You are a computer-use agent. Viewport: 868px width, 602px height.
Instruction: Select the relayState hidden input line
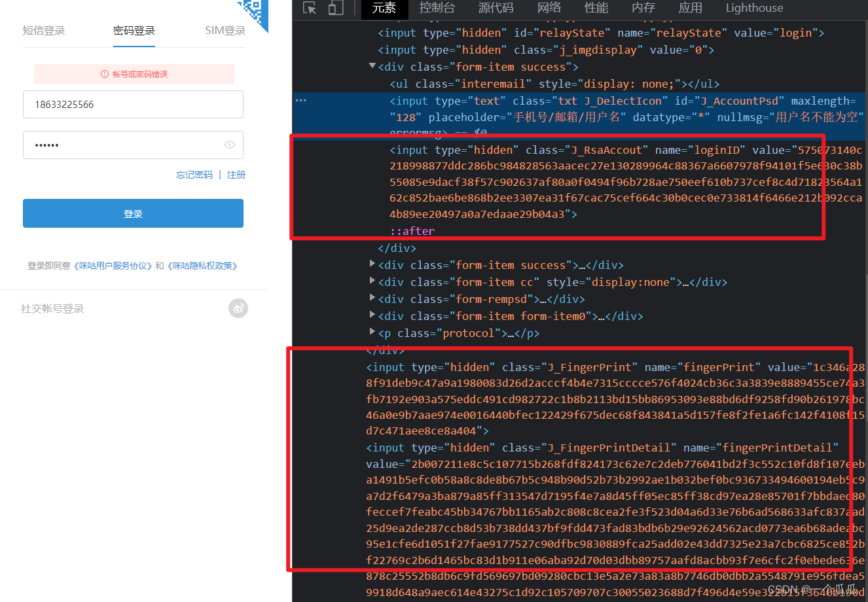click(x=601, y=33)
